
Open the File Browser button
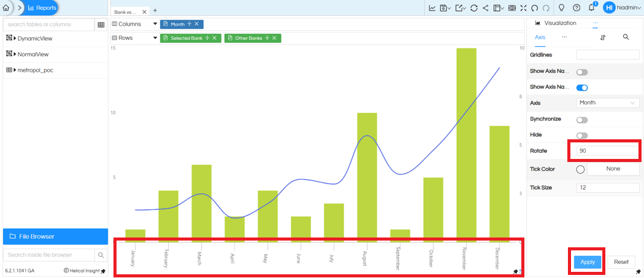click(x=55, y=236)
